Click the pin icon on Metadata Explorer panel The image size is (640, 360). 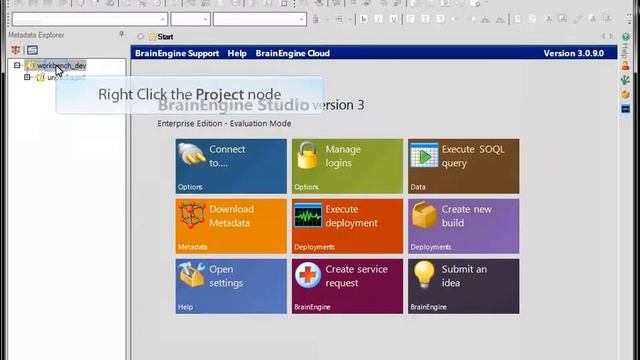[x=121, y=35]
